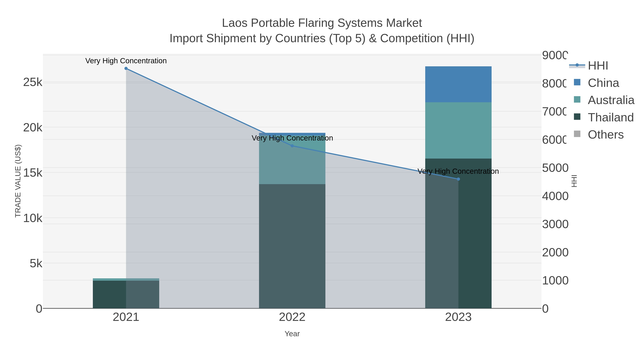Click the China segment of the 2023 bar

pyautogui.click(x=458, y=84)
